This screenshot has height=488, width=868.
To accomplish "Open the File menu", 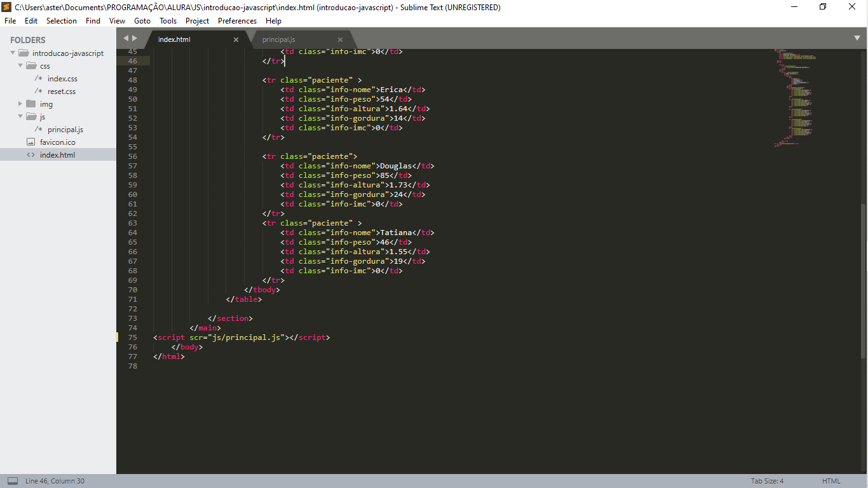I will tap(10, 21).
